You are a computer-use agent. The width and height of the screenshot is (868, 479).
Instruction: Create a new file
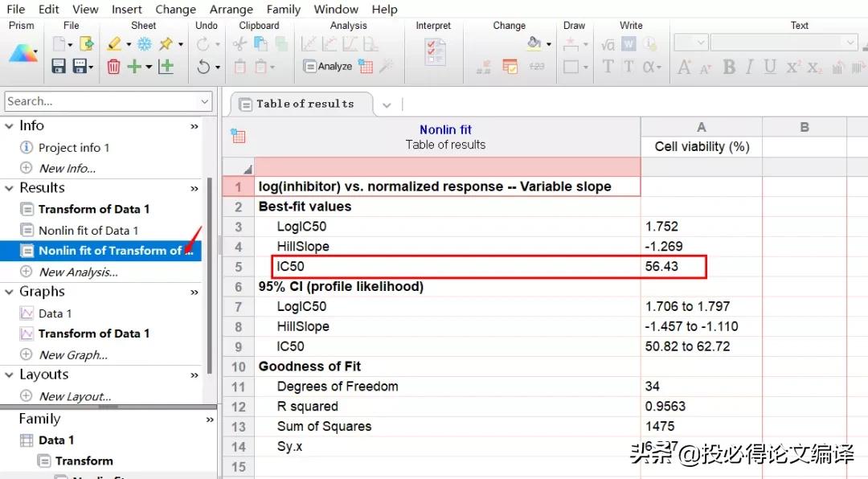point(59,43)
